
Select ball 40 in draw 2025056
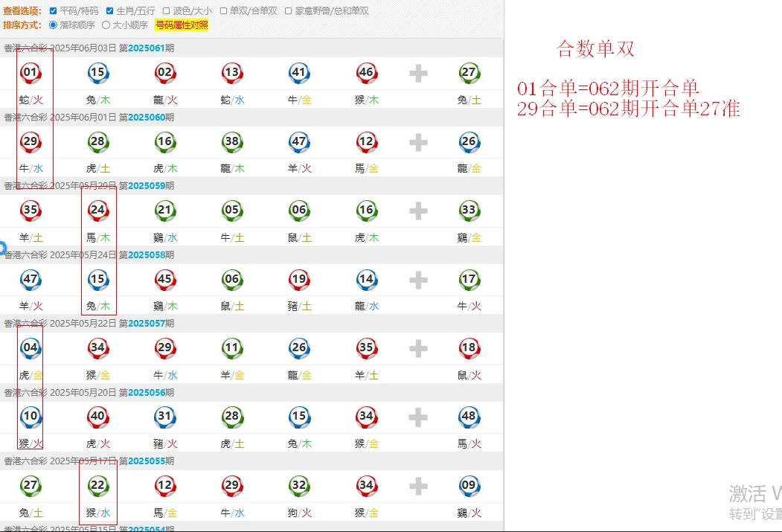97,417
